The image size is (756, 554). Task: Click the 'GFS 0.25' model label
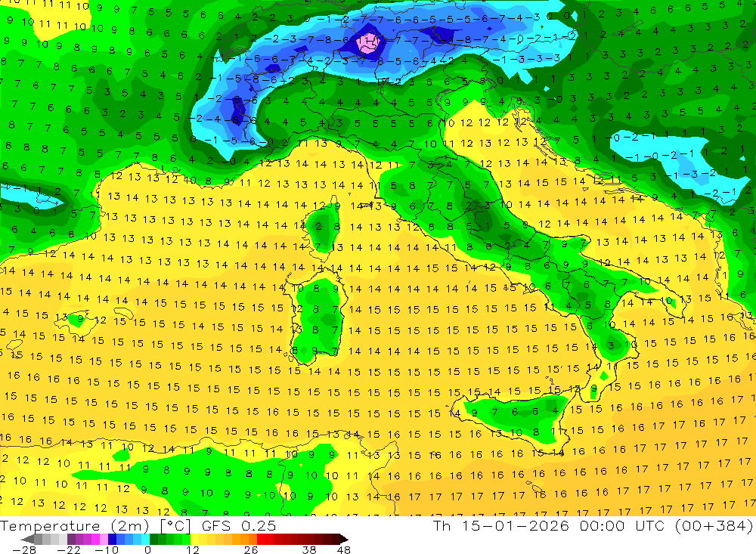tap(239, 525)
